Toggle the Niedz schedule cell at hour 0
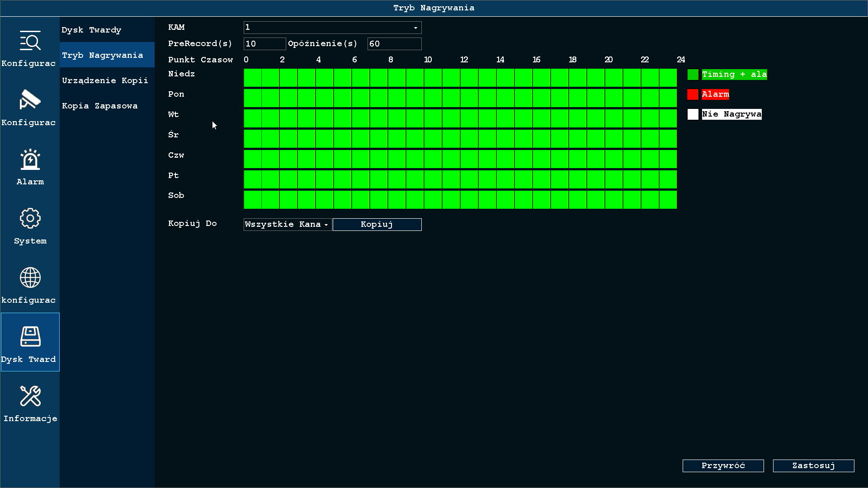The image size is (868, 488). pyautogui.click(x=252, y=78)
